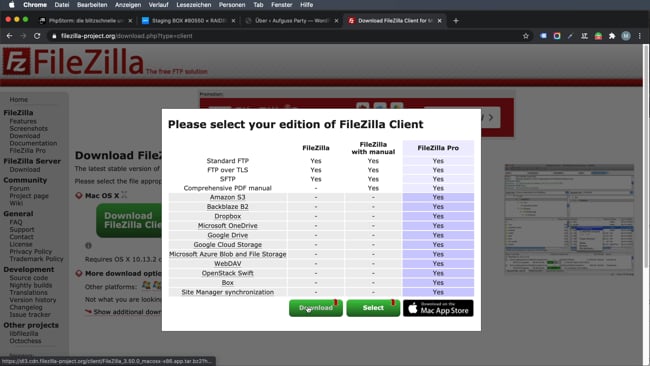Bookmark this page with the star icon
The height and width of the screenshot is (366, 650).
(x=526, y=36)
